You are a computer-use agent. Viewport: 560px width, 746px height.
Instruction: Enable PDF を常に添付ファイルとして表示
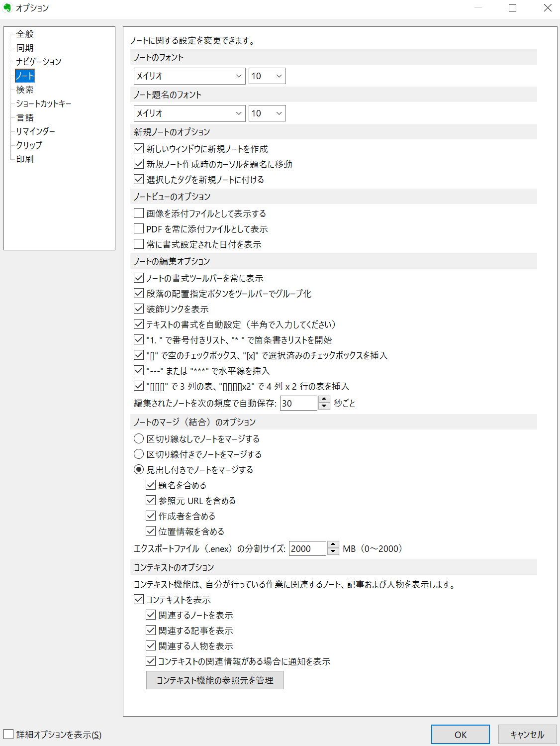pos(139,228)
